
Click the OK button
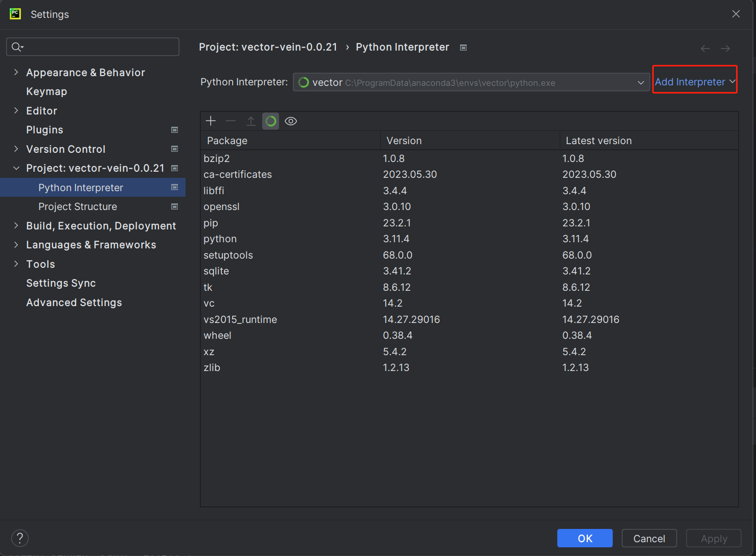coord(585,538)
